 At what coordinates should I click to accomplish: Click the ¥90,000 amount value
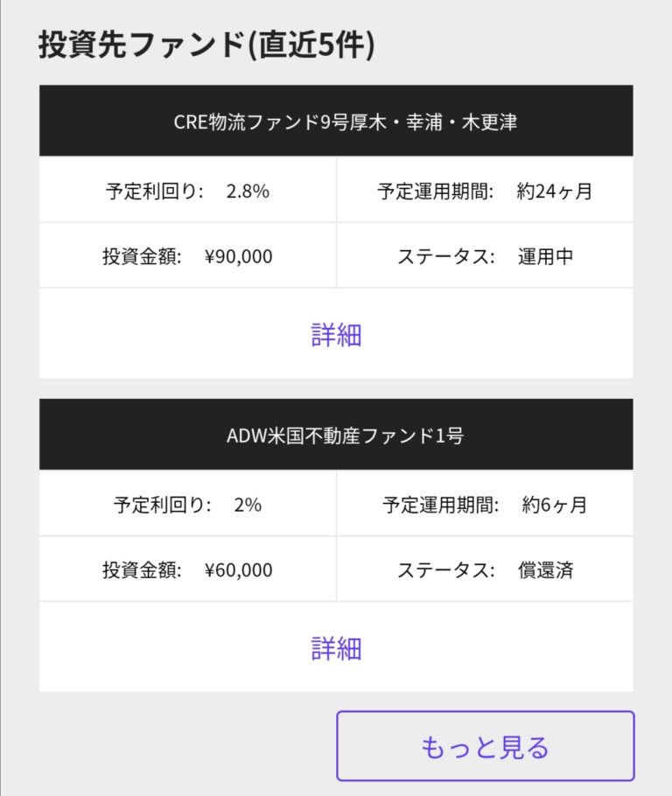click(238, 256)
